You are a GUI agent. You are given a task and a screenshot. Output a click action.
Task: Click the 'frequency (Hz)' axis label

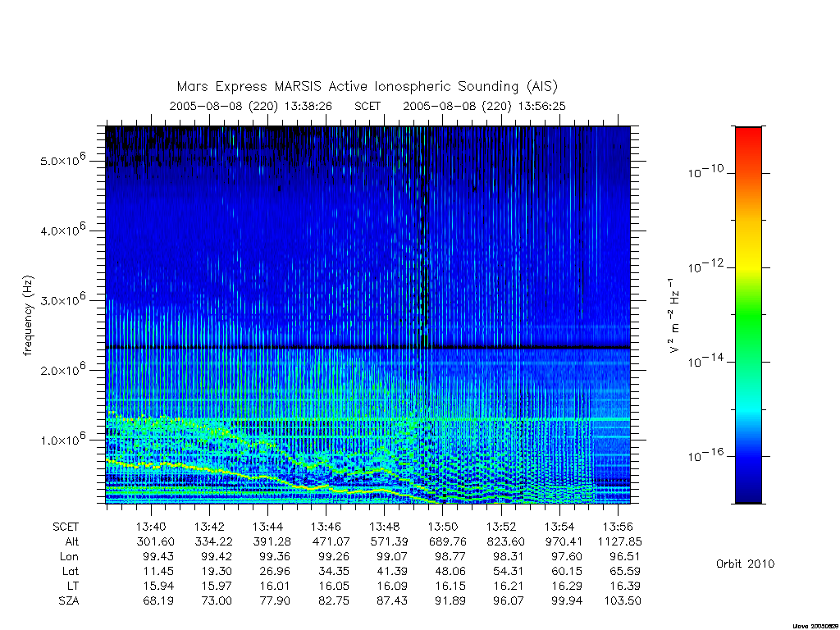click(x=28, y=316)
